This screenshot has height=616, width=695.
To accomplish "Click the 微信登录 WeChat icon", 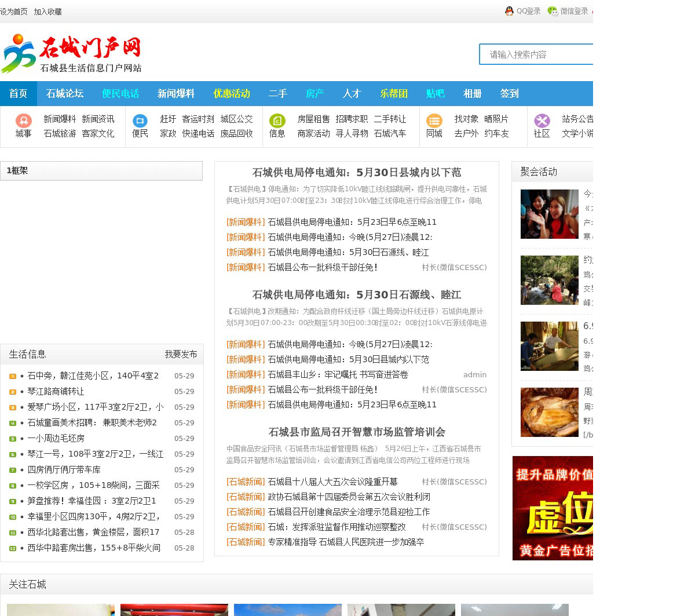I will 553,11.
